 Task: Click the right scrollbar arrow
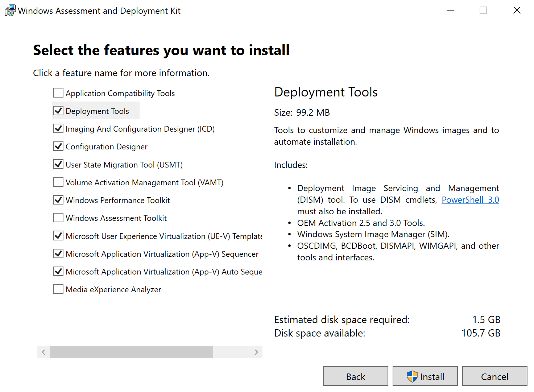coord(256,352)
